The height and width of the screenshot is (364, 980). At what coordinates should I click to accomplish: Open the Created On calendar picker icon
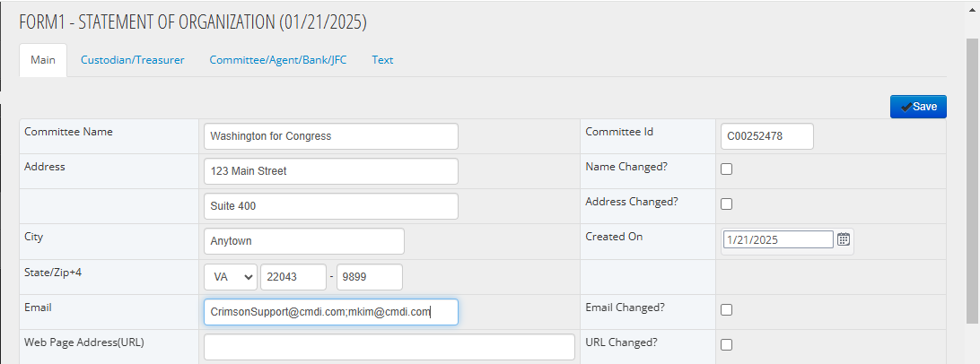pos(843,239)
